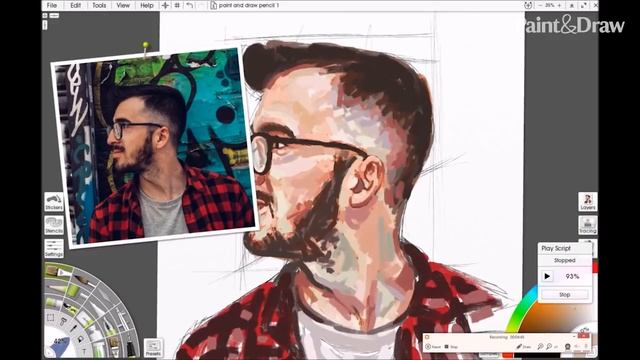Click the crosshair canvas positioner icon

(165, 5)
